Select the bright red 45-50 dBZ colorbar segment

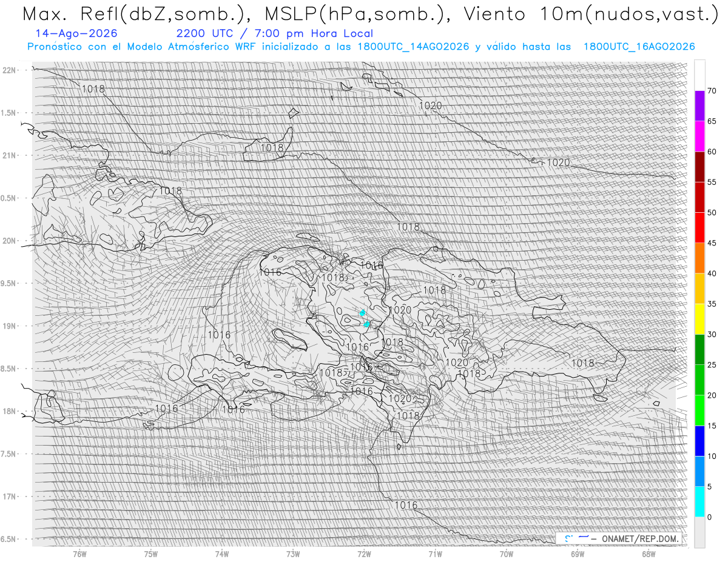pyautogui.click(x=699, y=228)
